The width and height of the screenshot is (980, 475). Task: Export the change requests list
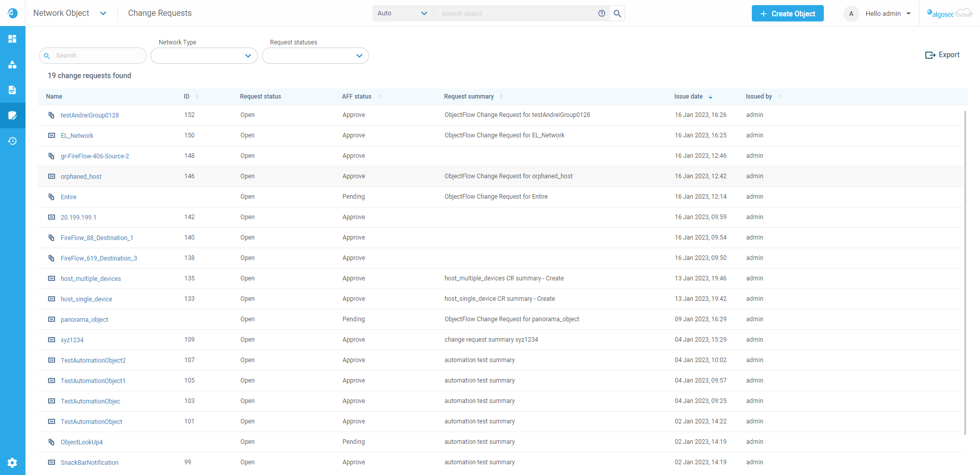tap(942, 55)
